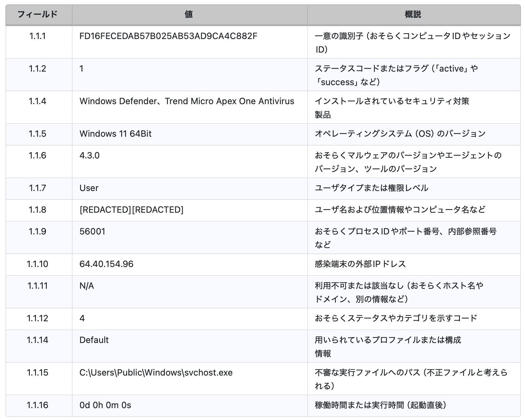Select field number 1.1.11

tap(37, 286)
